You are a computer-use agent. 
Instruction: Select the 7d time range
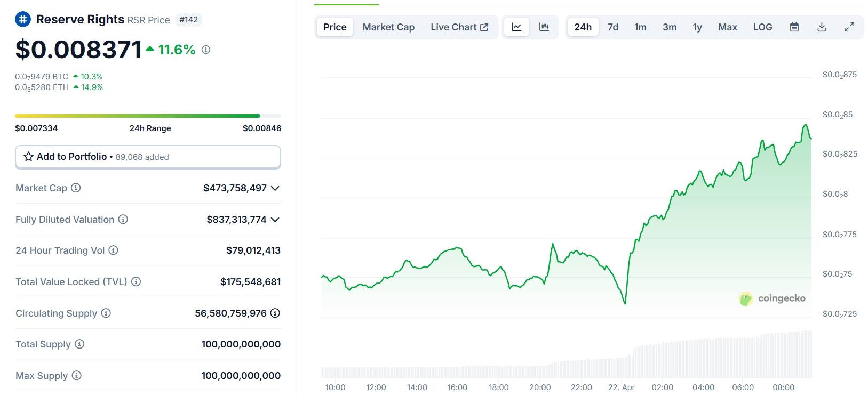(x=613, y=27)
